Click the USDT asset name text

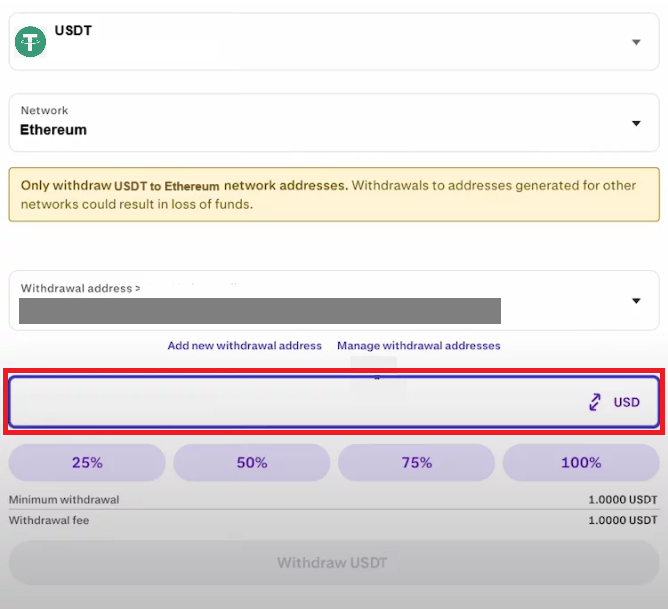73,31
